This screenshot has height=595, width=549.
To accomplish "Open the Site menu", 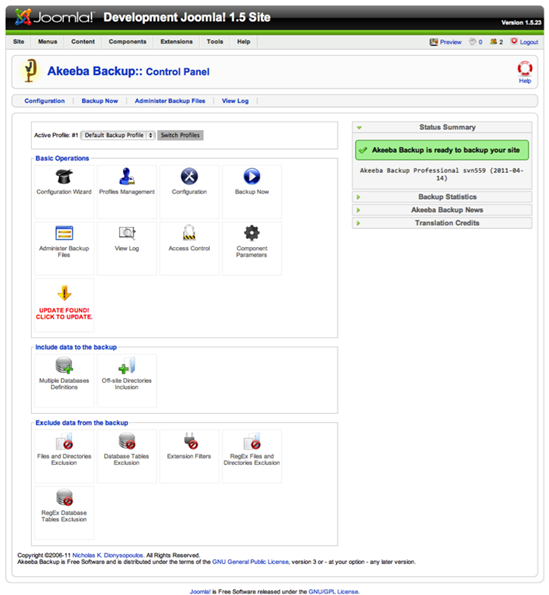I will pos(19,42).
